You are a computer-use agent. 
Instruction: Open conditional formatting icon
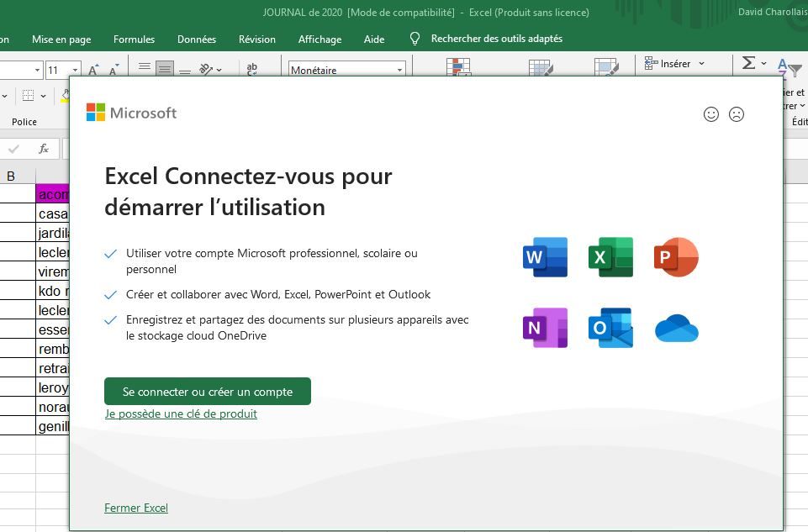[458, 67]
